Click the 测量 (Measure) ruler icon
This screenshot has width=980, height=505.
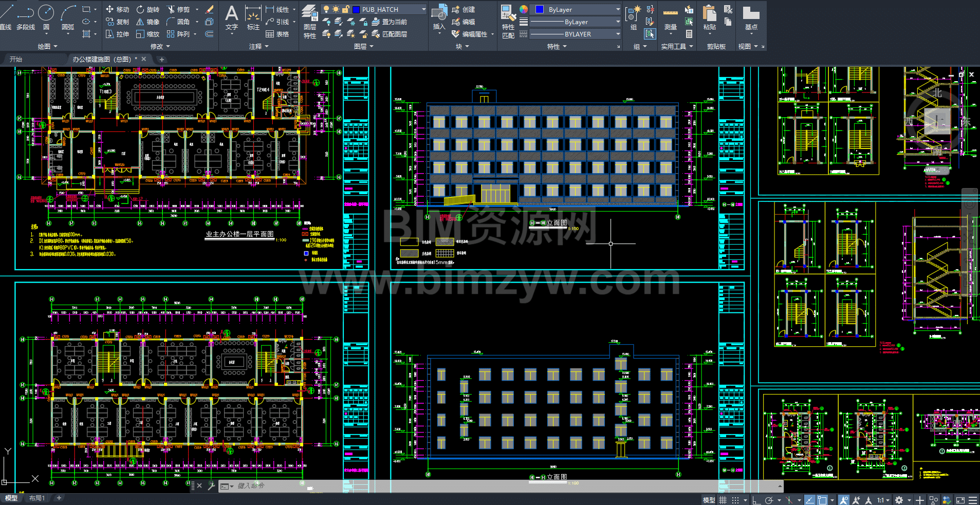[670, 17]
